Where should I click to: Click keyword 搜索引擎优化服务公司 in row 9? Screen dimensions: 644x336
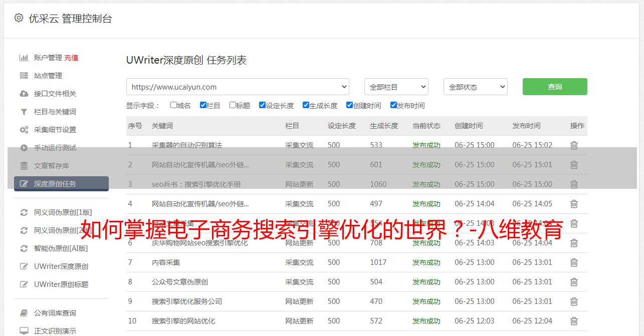click(187, 301)
